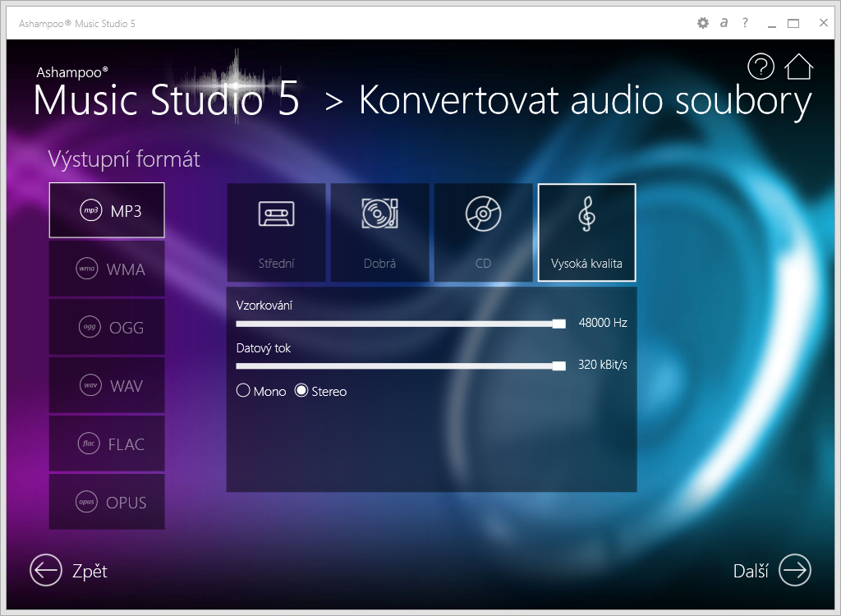The height and width of the screenshot is (616, 841).
Task: Close the Music Studio window
Action: click(824, 22)
